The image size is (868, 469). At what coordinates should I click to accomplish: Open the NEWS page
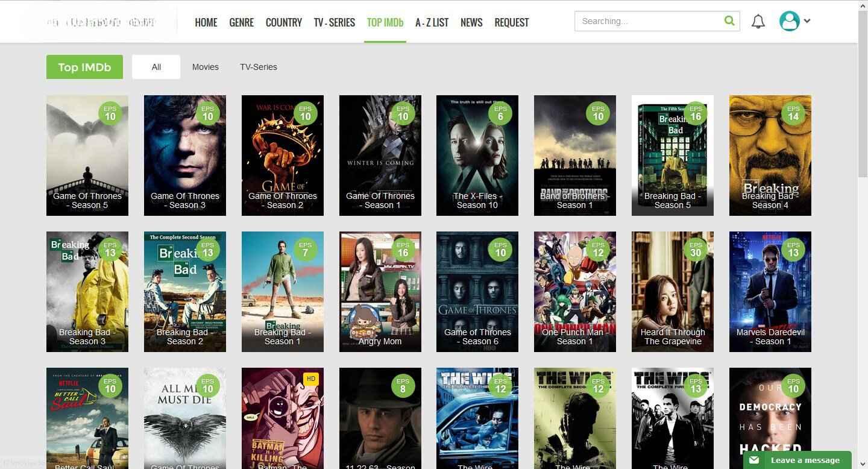click(471, 22)
